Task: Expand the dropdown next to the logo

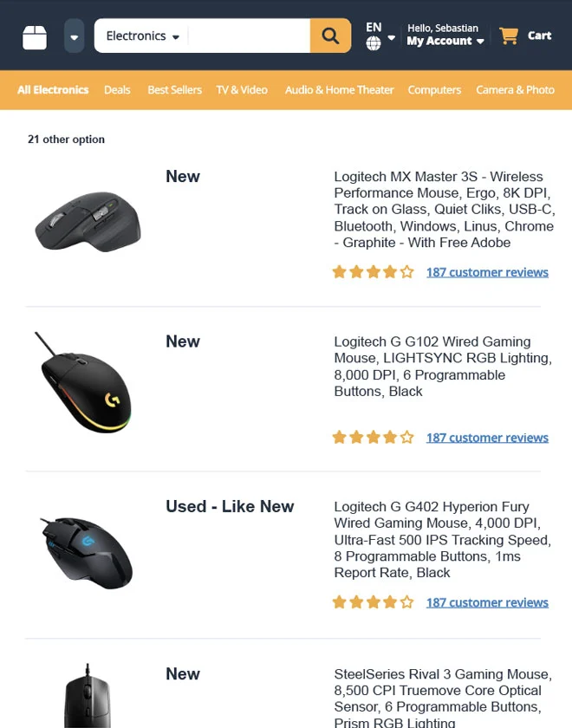Action: (75, 36)
